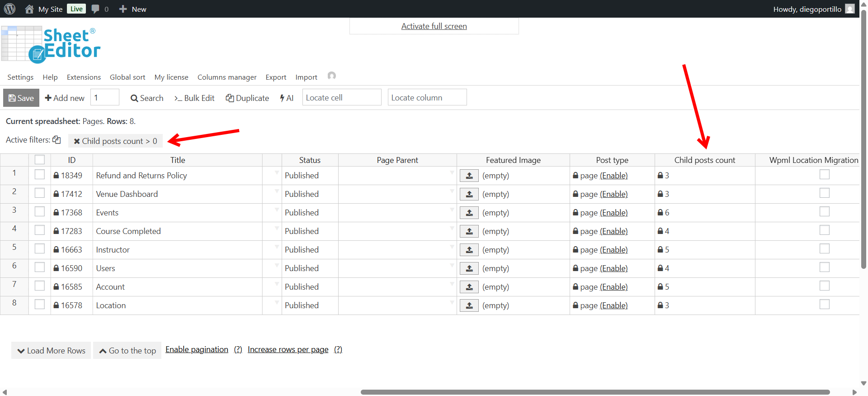
Task: Click into the Locate cell field
Action: click(342, 98)
